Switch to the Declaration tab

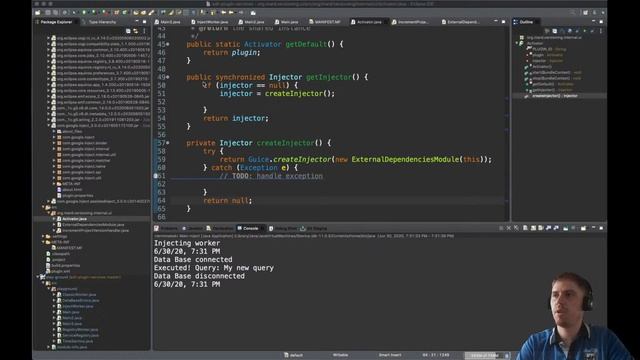220,229
